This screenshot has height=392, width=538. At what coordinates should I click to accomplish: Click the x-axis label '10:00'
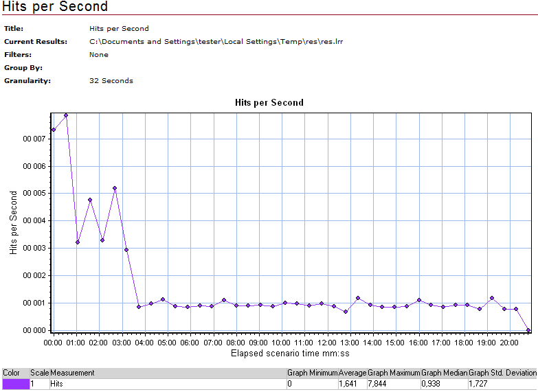280,343
